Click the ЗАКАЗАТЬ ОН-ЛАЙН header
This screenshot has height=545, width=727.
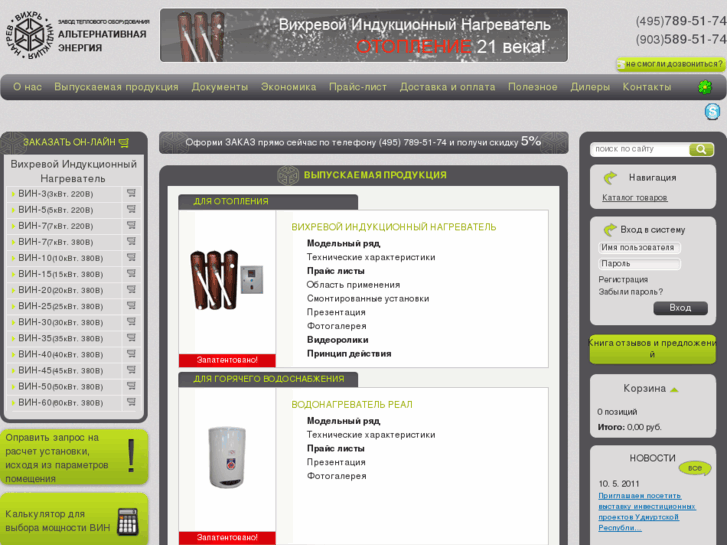(70, 142)
